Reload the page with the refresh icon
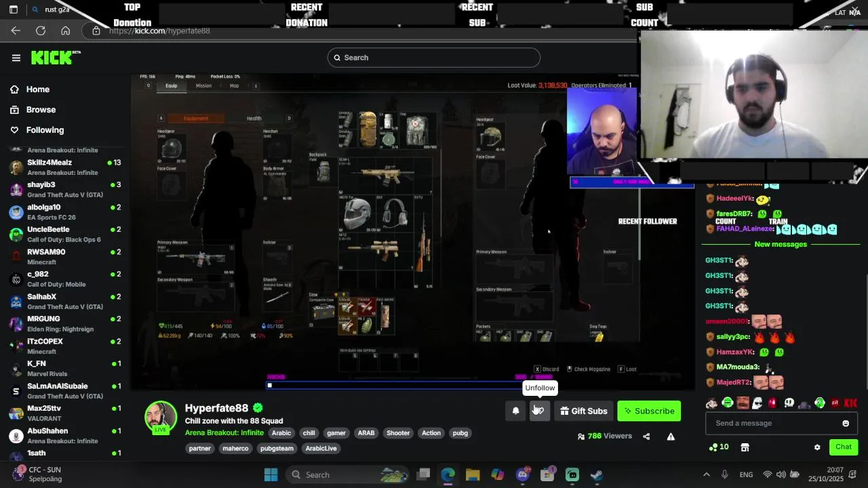 tap(41, 30)
